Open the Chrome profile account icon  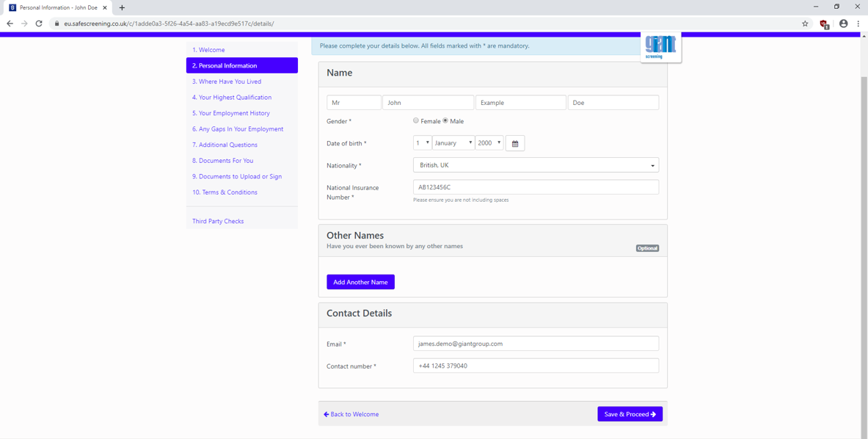click(843, 23)
